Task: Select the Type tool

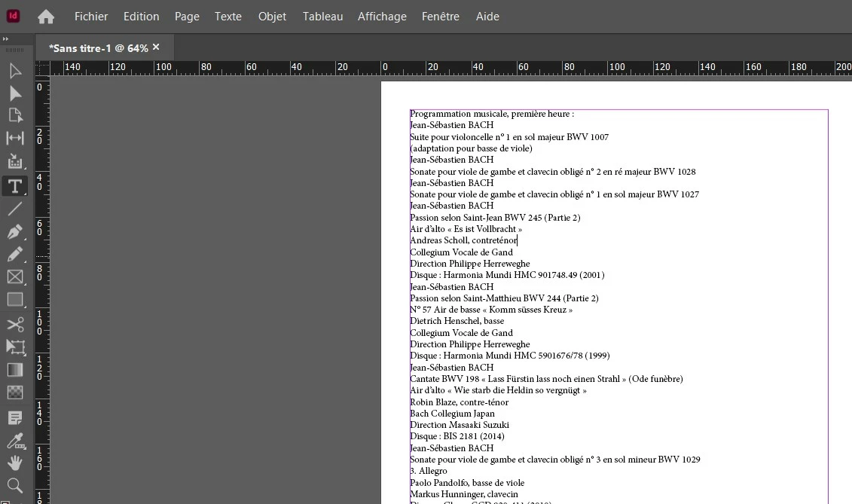Action: click(15, 186)
